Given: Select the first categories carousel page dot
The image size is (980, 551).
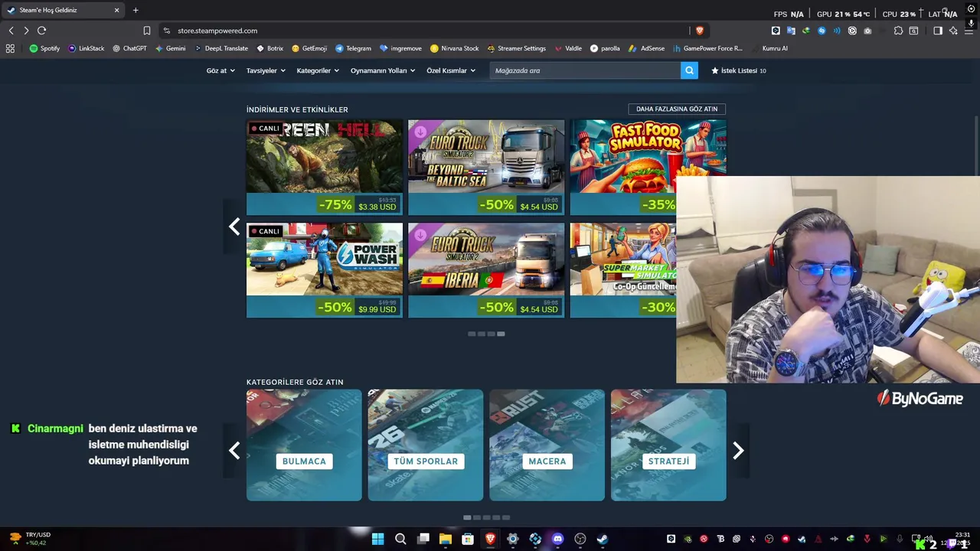Looking at the screenshot, I should pyautogui.click(x=467, y=517).
